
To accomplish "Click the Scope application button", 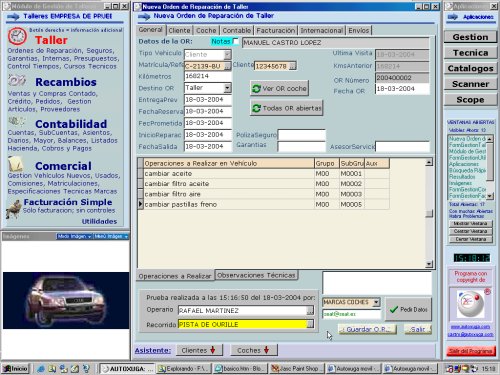I will click(470, 100).
